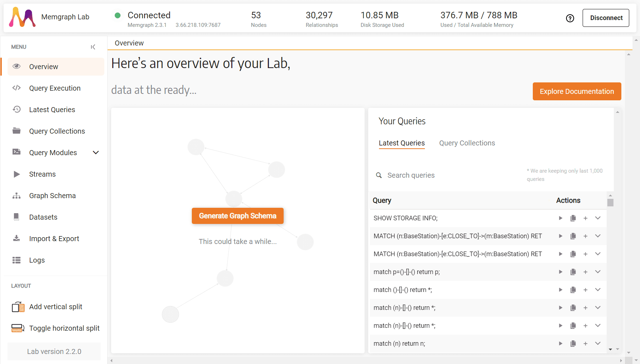Expand the Query Modules submenu chevron
This screenshot has width=640, height=364.
[96, 153]
